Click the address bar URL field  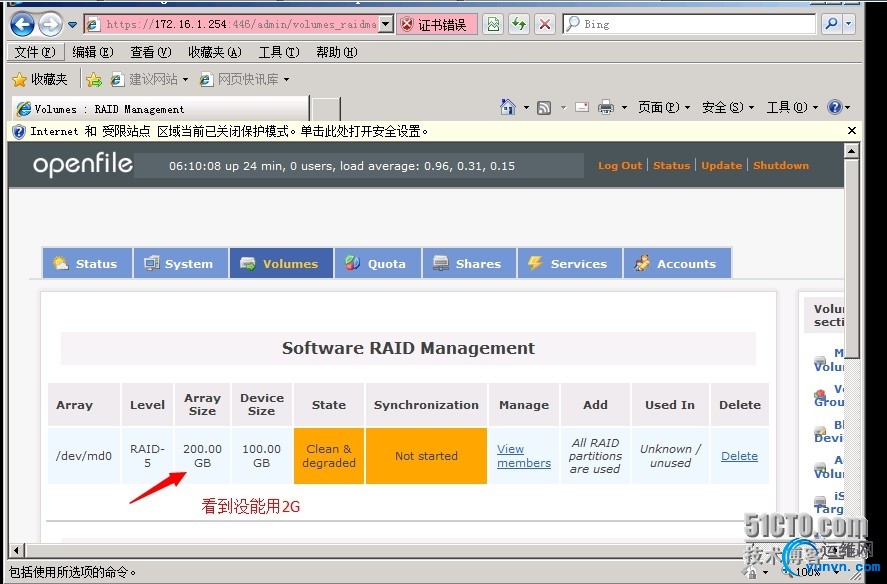tap(231, 24)
